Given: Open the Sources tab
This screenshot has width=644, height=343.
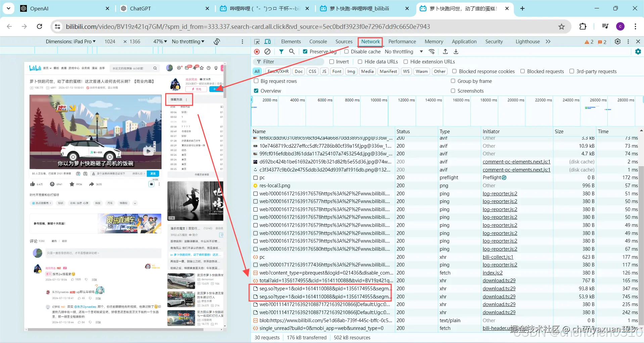Looking at the screenshot, I should (344, 42).
